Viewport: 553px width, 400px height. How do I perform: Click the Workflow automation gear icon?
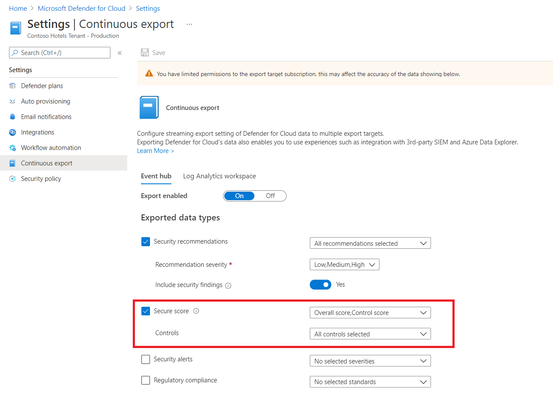13,148
